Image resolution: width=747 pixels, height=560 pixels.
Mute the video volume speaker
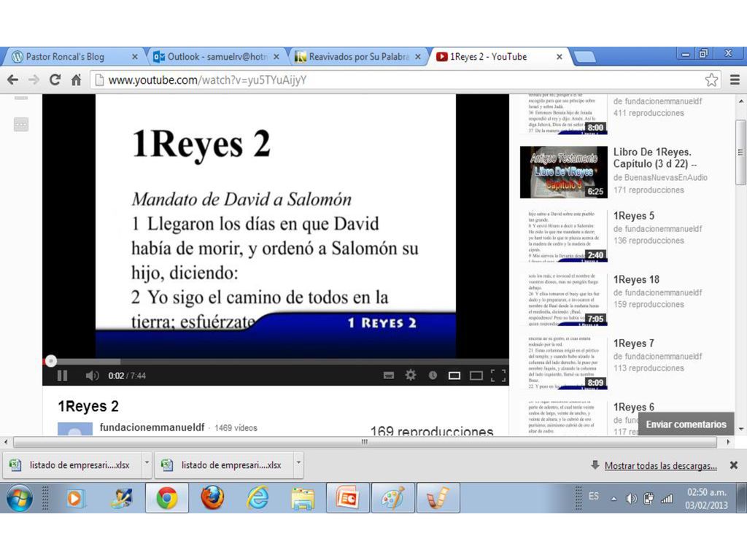coord(92,376)
